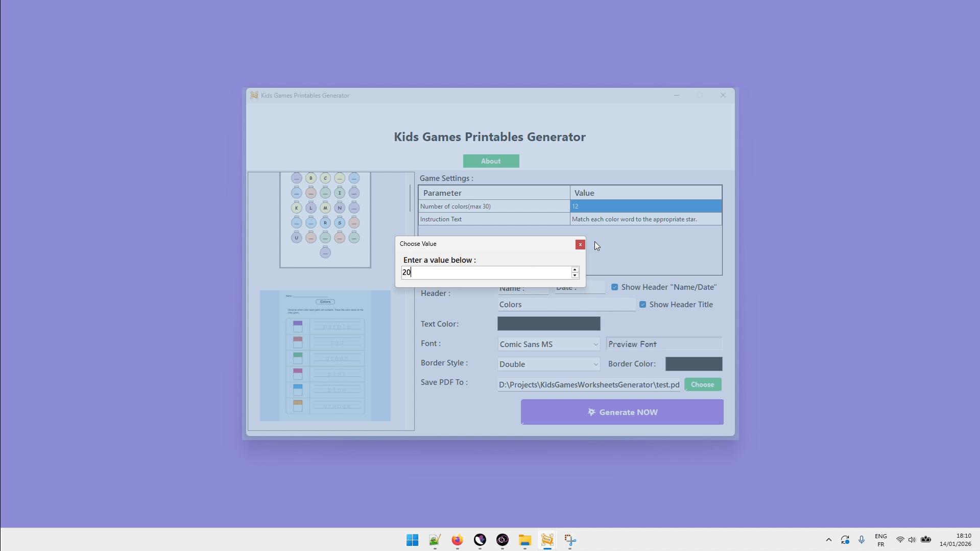980x551 pixels.
Task: Select the value field containing 20
Action: (486, 272)
